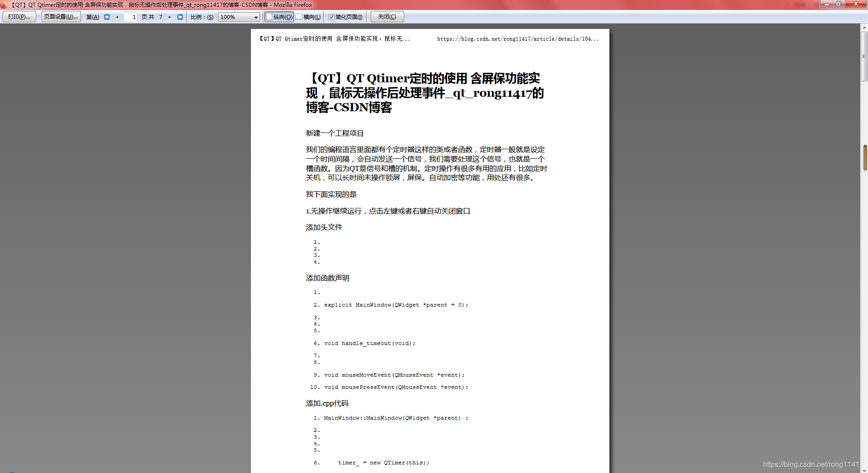Select 横向(L) landscape orientation
Image resolution: width=868 pixels, height=473 pixels.
point(308,17)
